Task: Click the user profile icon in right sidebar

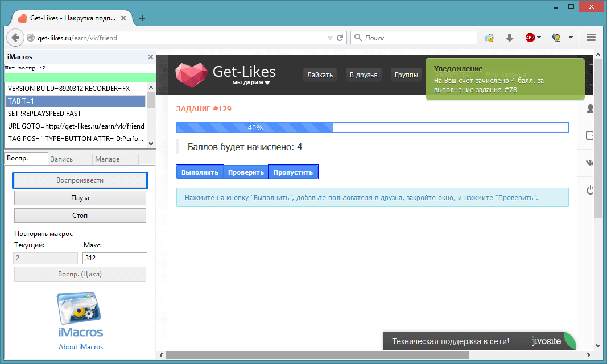Action: tap(589, 109)
